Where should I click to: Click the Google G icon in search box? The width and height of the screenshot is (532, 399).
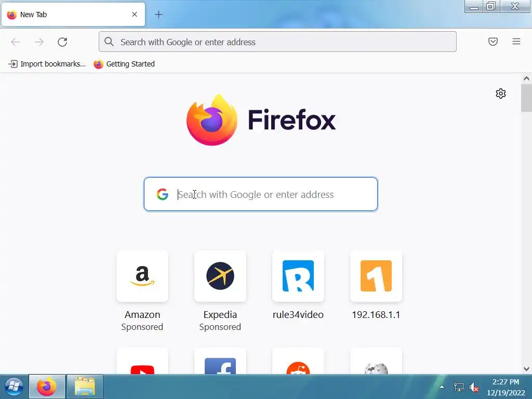(x=163, y=194)
